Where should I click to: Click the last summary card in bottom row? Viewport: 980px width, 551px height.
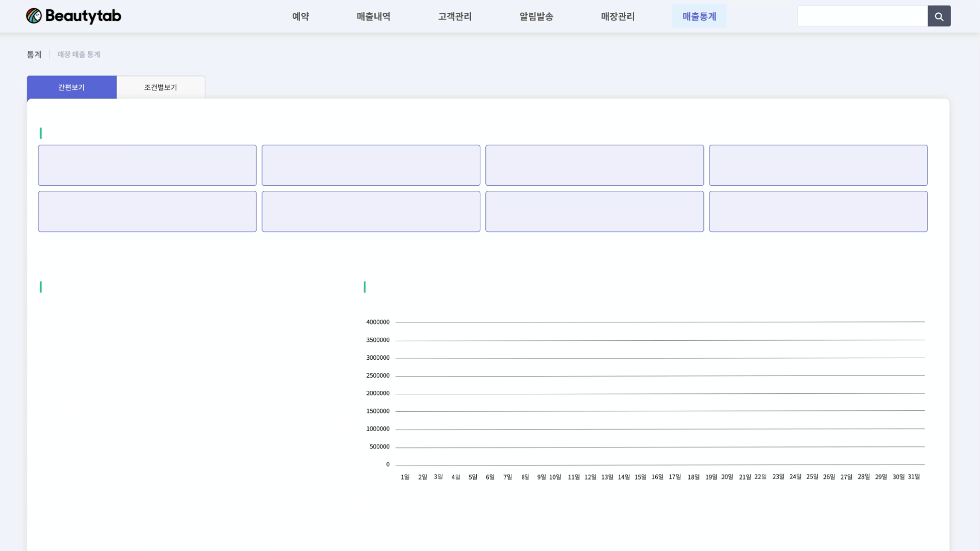(x=818, y=211)
